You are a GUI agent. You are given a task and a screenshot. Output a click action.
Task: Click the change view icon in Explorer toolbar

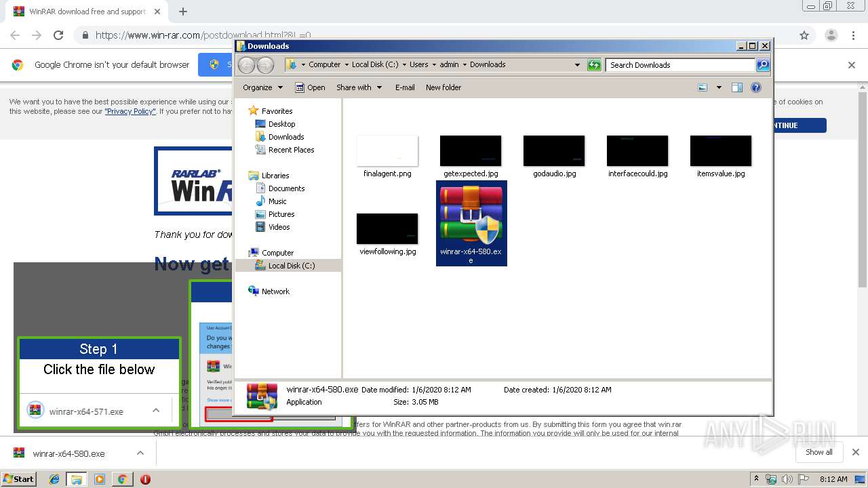703,87
